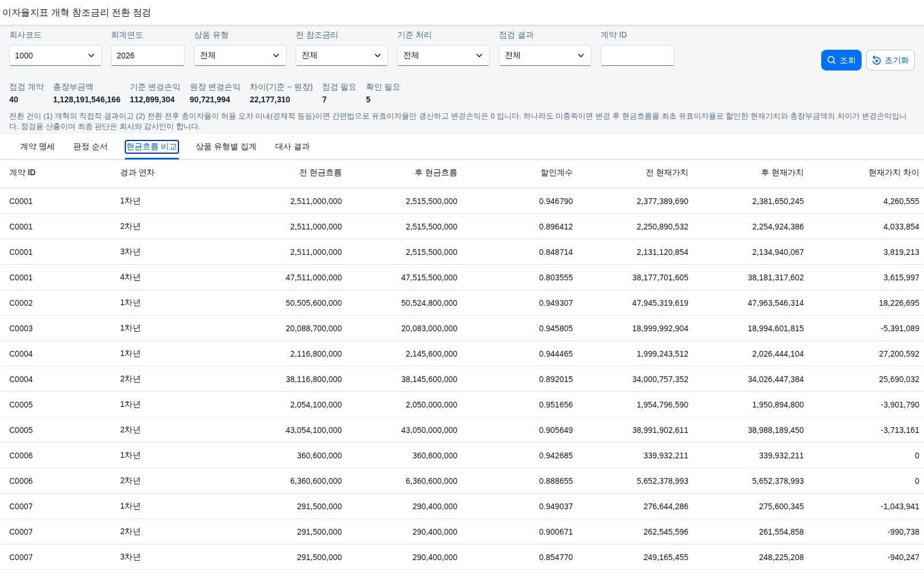Switch to the 판정 순서 tab
The height and width of the screenshot is (578, 924).
tap(91, 147)
